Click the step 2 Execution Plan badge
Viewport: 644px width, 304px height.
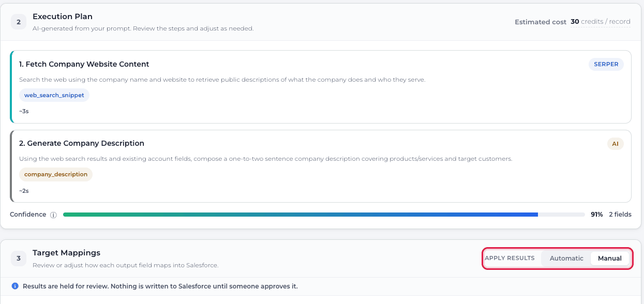point(19,22)
